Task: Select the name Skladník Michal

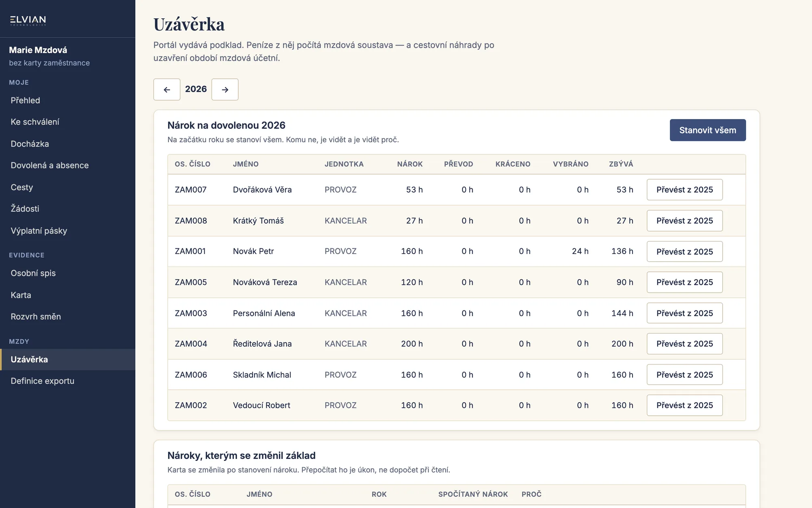Action: pyautogui.click(x=262, y=375)
